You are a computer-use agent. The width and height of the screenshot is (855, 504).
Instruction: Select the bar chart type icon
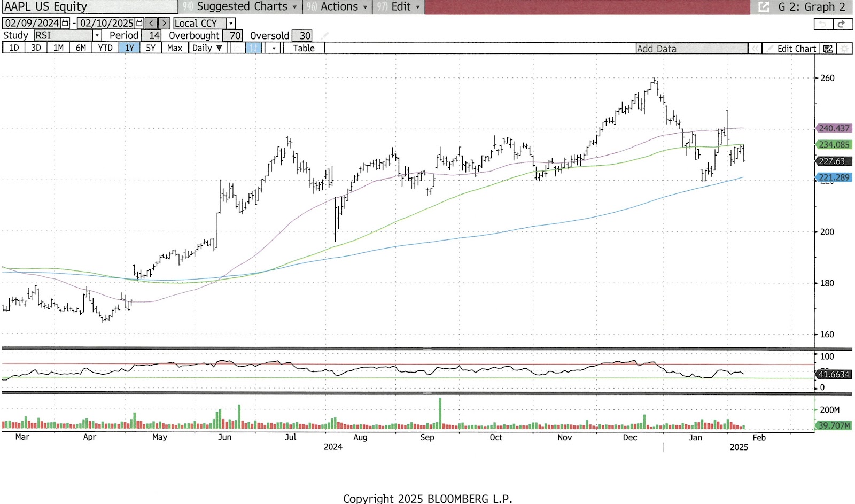pyautogui.click(x=253, y=48)
